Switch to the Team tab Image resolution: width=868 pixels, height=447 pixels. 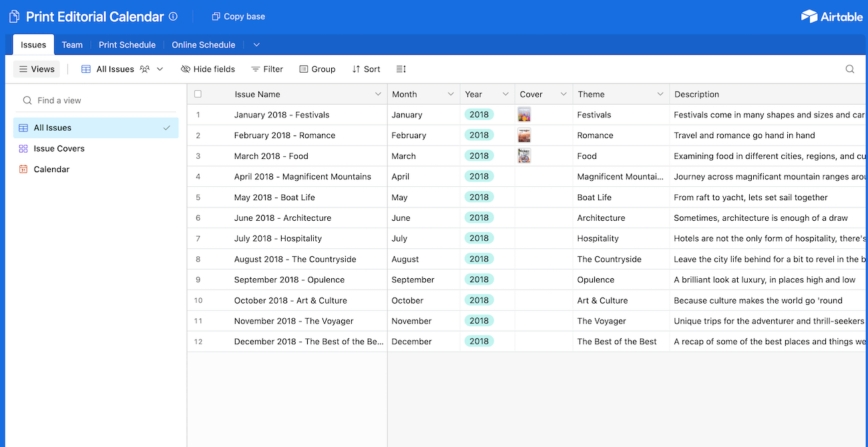(72, 45)
